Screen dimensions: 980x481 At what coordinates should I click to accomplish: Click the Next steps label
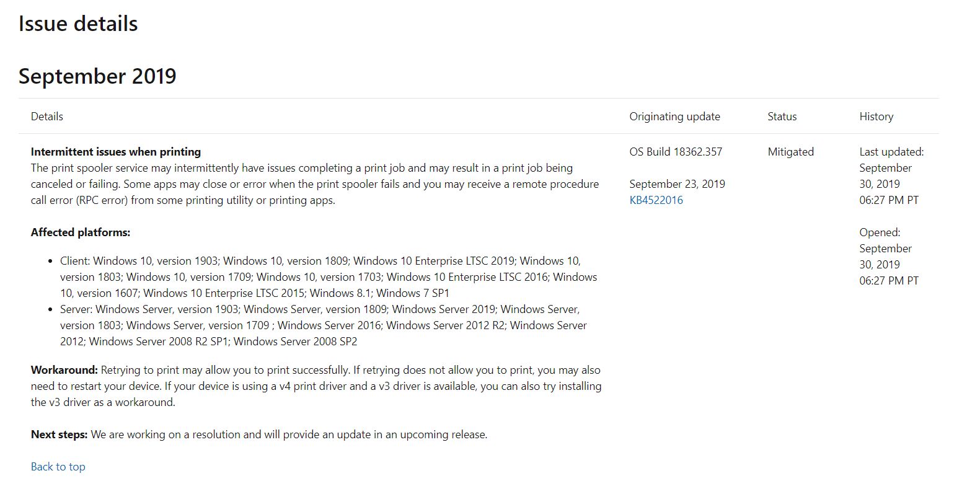click(60, 435)
